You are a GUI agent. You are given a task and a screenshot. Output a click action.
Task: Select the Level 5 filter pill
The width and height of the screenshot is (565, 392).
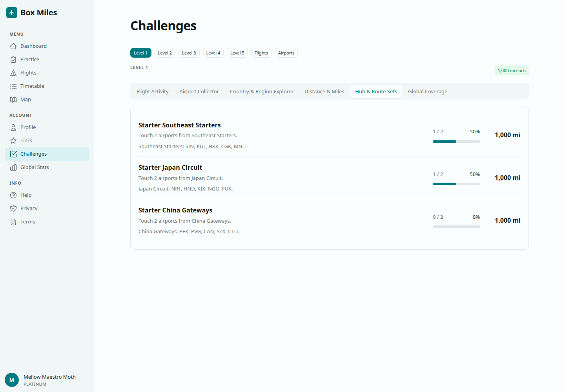click(x=237, y=53)
